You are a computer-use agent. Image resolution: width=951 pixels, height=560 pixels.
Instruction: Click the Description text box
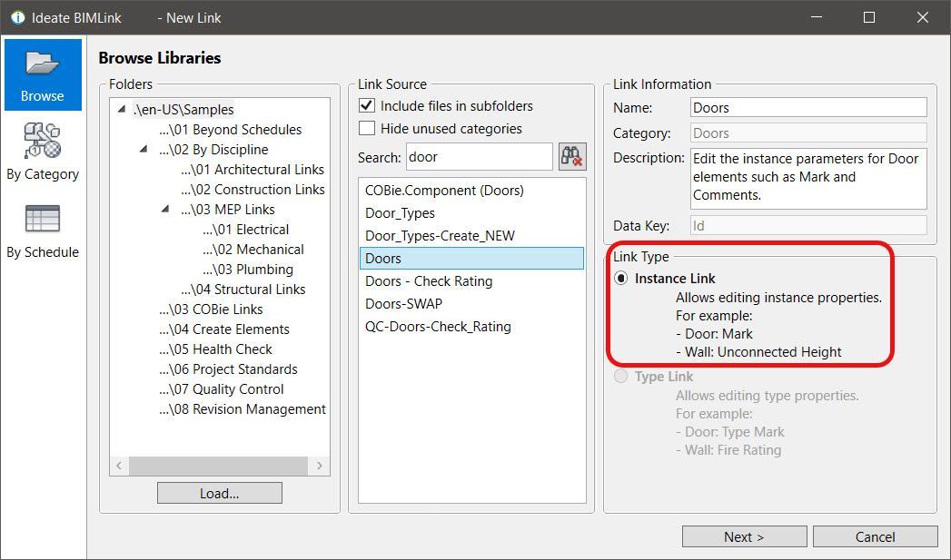tap(808, 179)
